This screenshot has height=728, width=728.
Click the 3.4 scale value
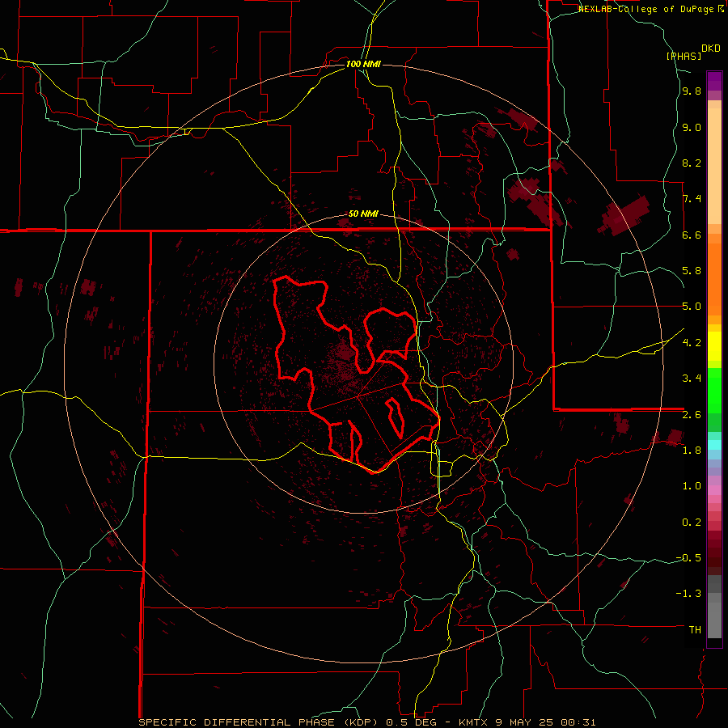click(692, 379)
